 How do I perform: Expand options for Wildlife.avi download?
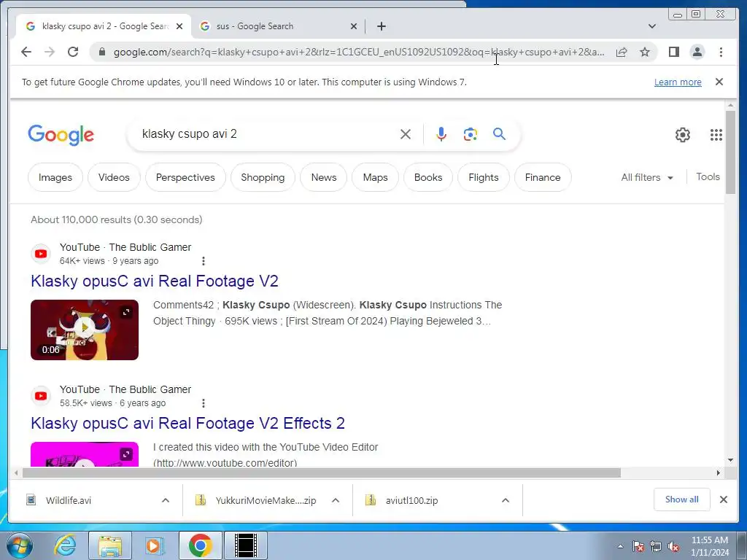[x=166, y=500]
